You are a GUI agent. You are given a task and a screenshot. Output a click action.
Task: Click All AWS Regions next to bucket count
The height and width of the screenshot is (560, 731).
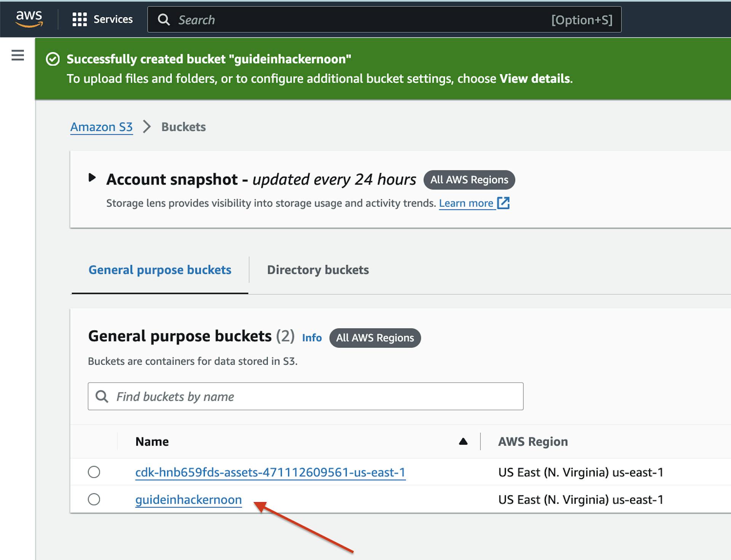click(x=375, y=338)
